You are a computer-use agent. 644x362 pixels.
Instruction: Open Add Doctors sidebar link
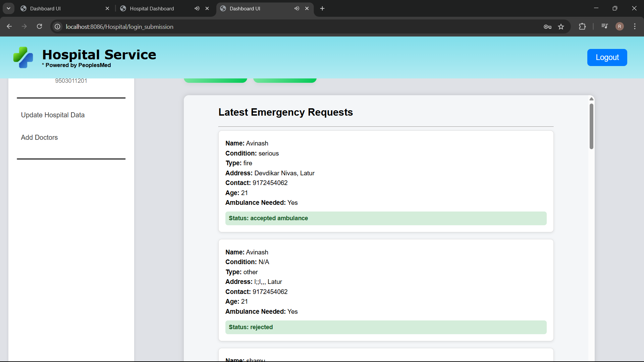[39, 137]
